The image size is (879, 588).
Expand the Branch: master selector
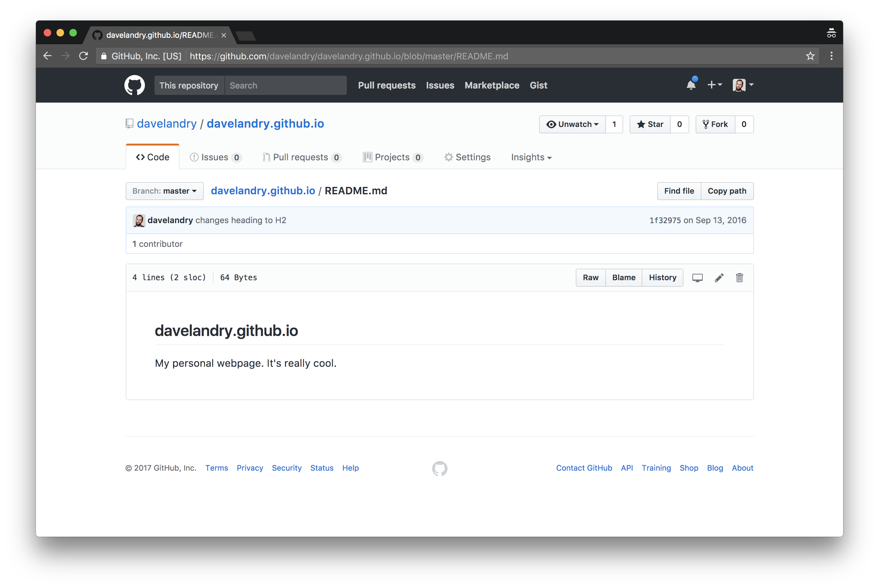164,191
